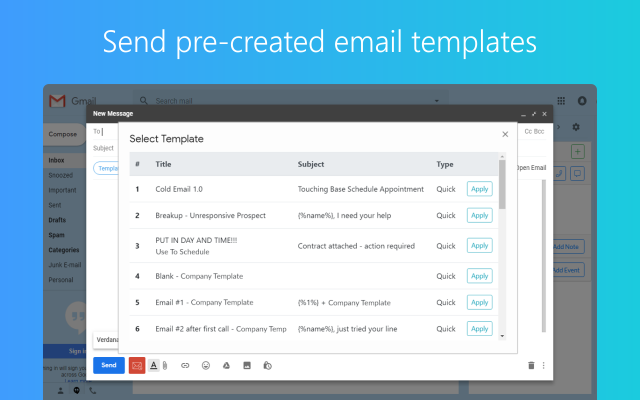The height and width of the screenshot is (400, 640).
Task: Open the Drafts folder
Action: 57,220
